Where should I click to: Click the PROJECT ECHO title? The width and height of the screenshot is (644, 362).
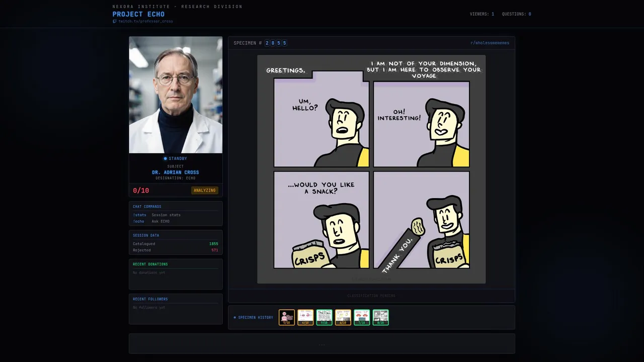[x=138, y=14]
